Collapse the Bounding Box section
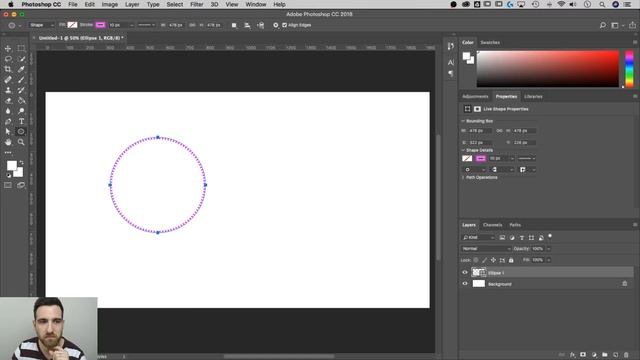The width and height of the screenshot is (640, 360). point(463,121)
